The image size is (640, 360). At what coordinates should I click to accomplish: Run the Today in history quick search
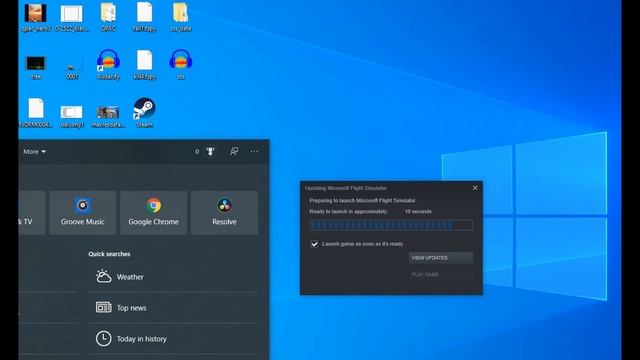pos(173,339)
